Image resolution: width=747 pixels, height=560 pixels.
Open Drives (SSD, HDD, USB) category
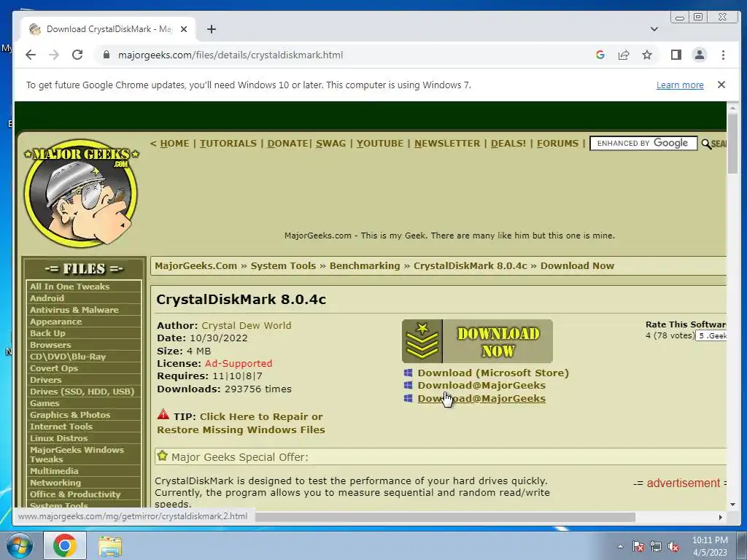click(83, 392)
